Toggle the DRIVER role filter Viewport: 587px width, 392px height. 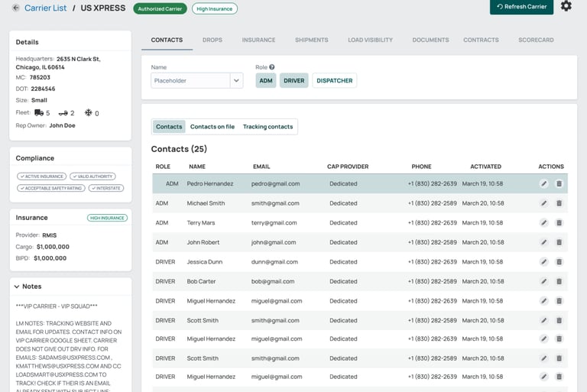(x=293, y=80)
